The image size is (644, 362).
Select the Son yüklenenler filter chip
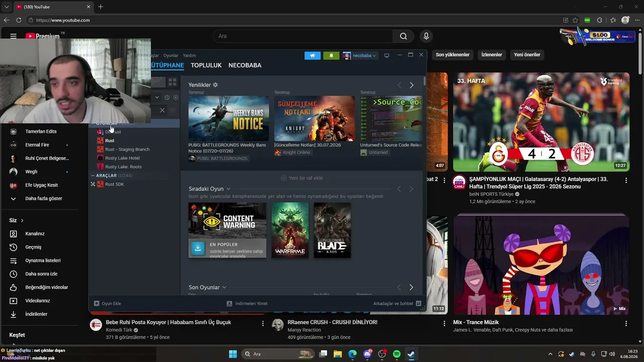point(453,55)
